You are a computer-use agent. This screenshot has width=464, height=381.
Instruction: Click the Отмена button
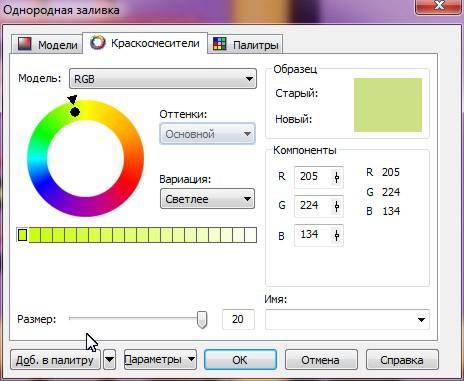point(321,360)
